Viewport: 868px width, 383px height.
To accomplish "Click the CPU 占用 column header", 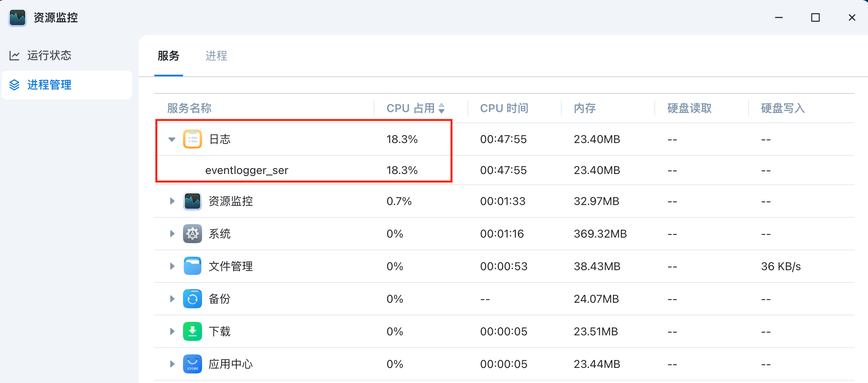I will coord(411,108).
